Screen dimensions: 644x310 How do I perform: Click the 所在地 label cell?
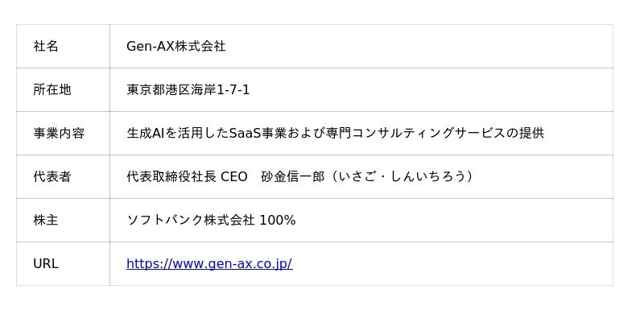63,90
